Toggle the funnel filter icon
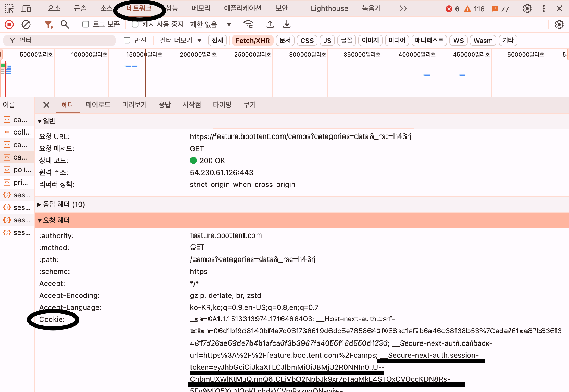Viewport: 569px width, 392px height. 48,24
